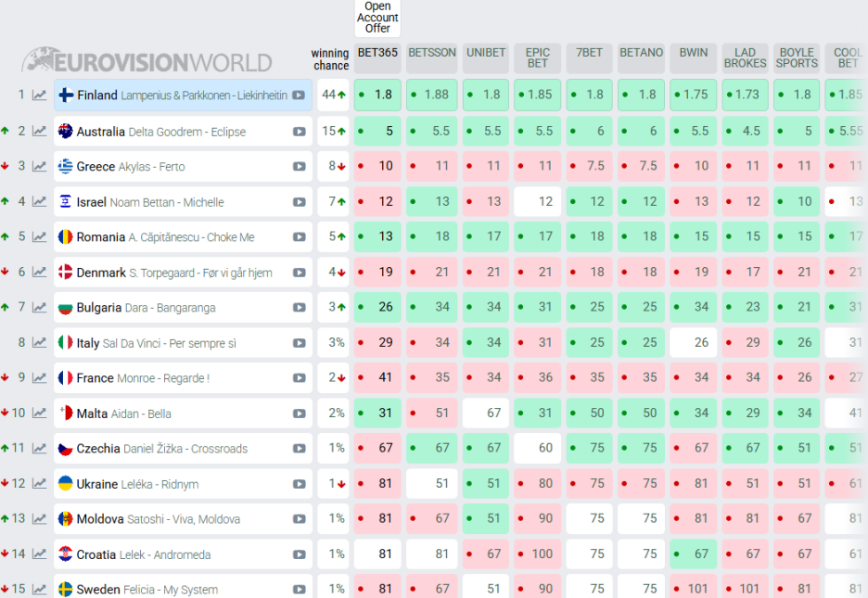868x598 pixels.
Task: Open the Finland entry row link
Action: click(x=184, y=95)
